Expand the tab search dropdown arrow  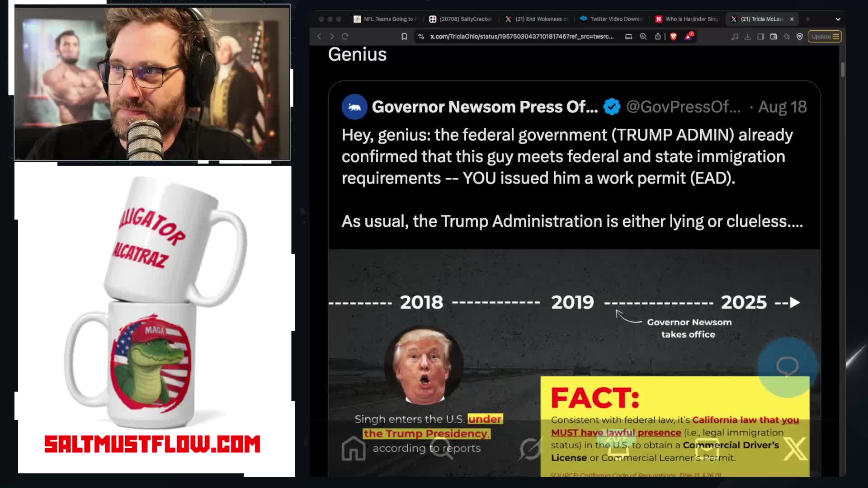coord(838,19)
